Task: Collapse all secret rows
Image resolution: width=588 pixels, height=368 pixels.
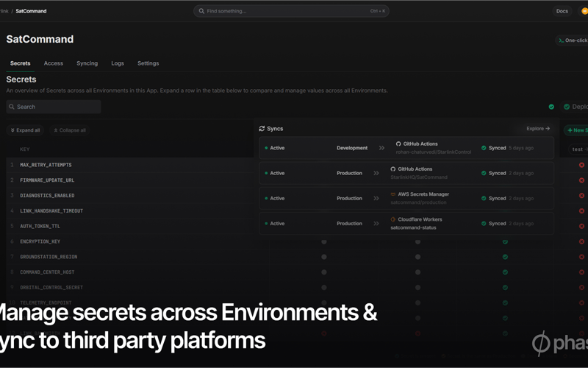Action: pos(70,130)
